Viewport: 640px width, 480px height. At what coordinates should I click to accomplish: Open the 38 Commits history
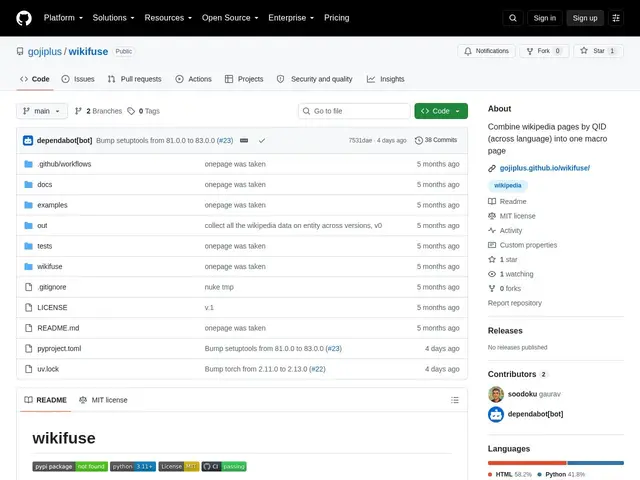tap(436, 140)
